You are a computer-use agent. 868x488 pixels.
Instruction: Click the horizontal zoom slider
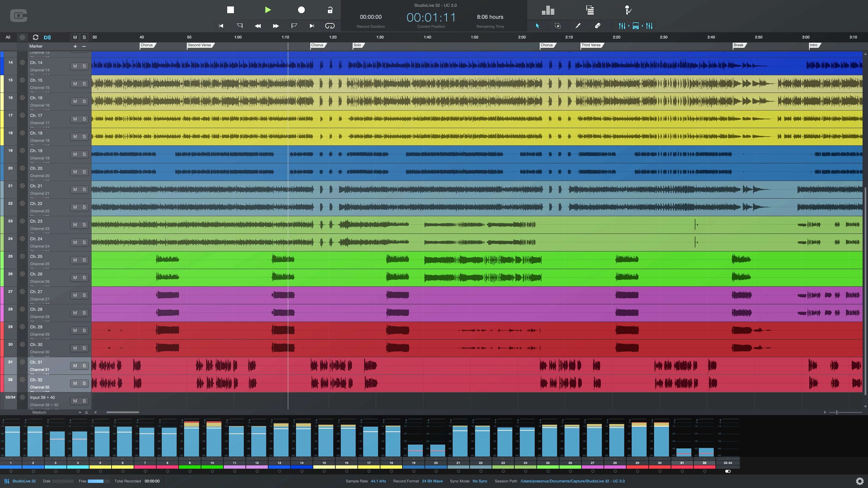pos(837,412)
